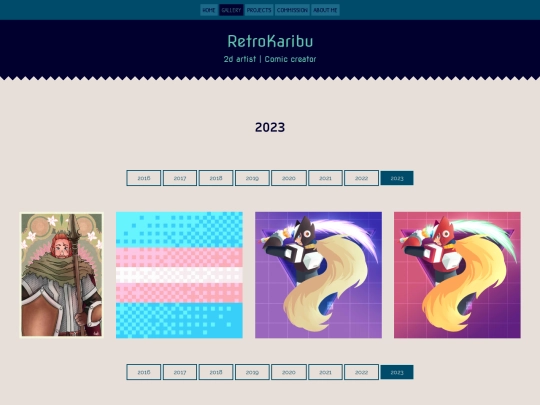This screenshot has width=540, height=405.
Task: Open the Commission page
Action: pyautogui.click(x=292, y=10)
